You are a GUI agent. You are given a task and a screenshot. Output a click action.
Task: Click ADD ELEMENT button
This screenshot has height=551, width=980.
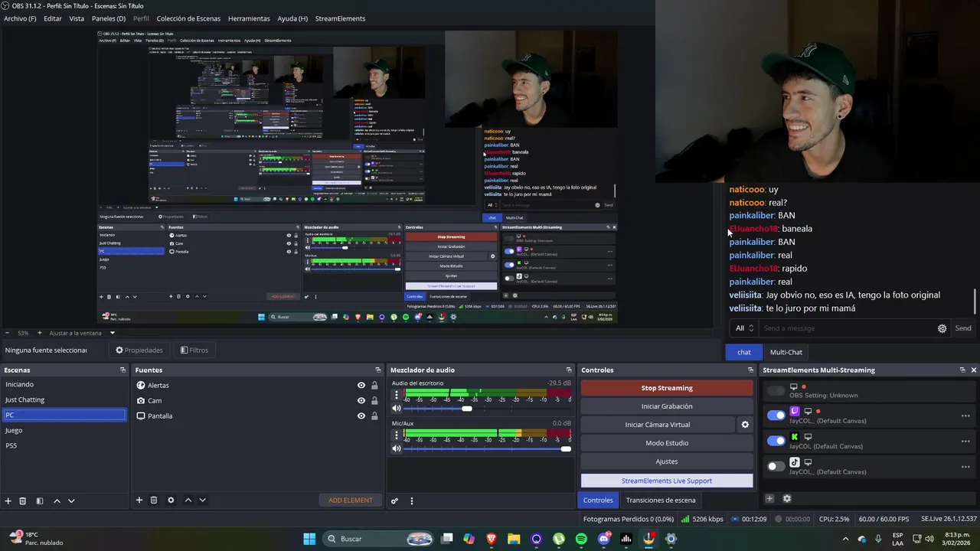pos(351,500)
